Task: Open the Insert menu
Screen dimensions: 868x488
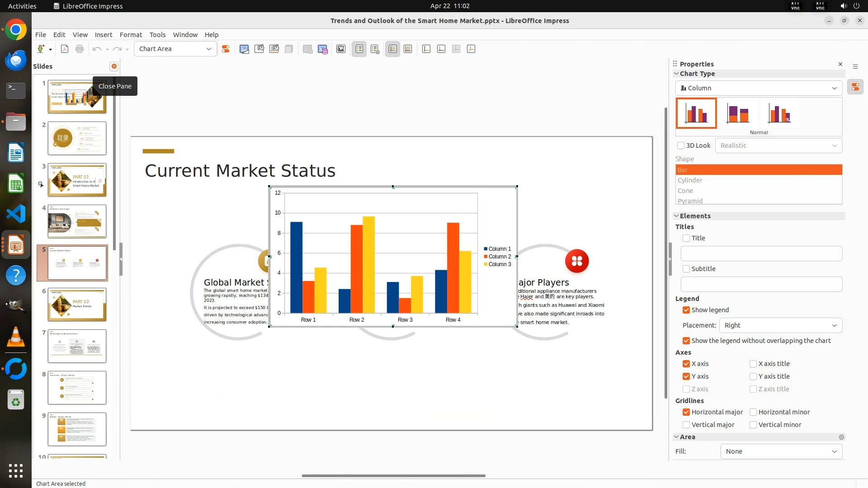Action: pyautogui.click(x=103, y=35)
